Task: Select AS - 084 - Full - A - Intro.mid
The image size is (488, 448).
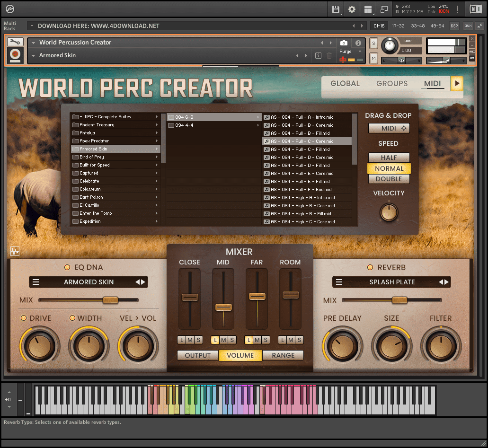Action: [x=307, y=117]
